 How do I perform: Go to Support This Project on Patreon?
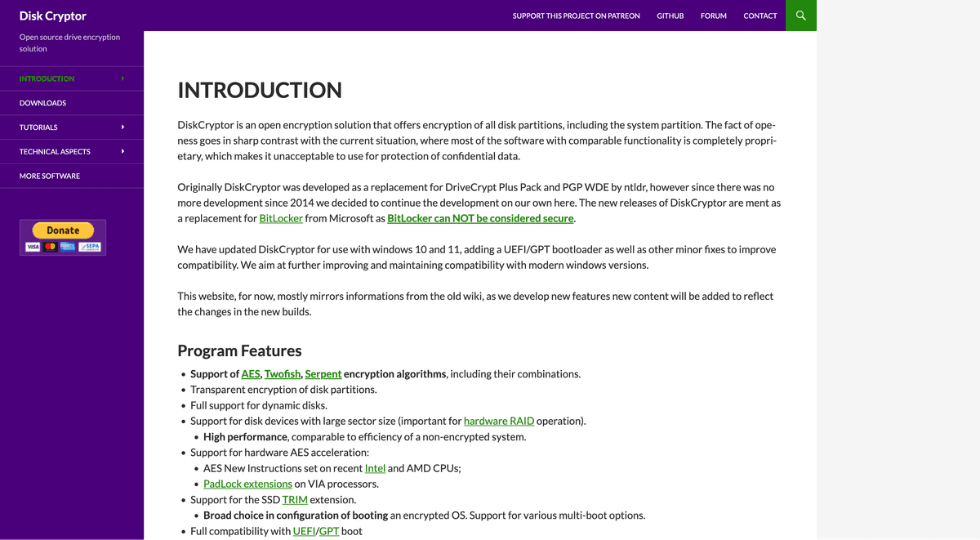[x=576, y=16]
